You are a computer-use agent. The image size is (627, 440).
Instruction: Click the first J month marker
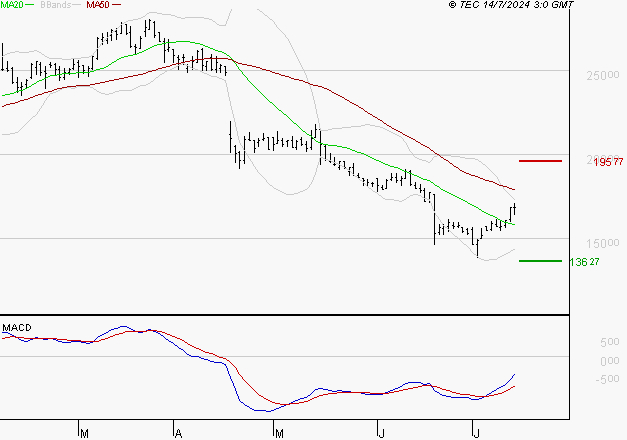click(x=381, y=434)
